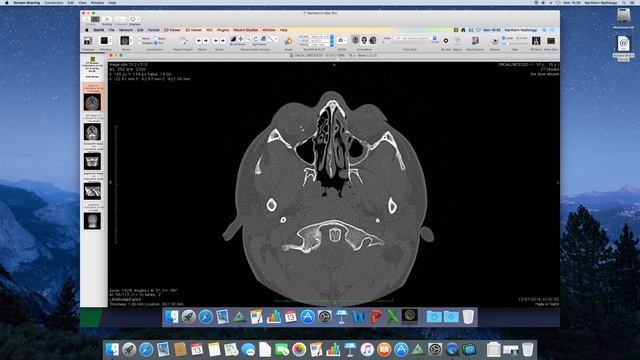Open the Database window from OsiriX toolbar

(88, 41)
